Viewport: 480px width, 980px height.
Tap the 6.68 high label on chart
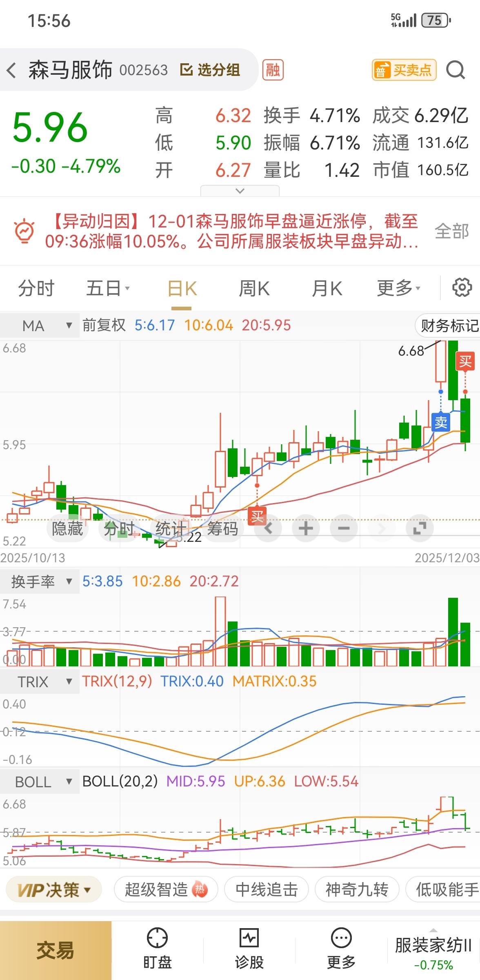pyautogui.click(x=411, y=351)
